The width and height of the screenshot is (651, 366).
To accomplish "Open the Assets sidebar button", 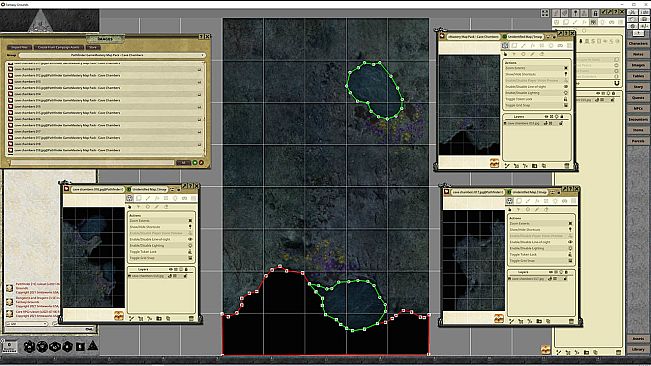I will pos(638,339).
